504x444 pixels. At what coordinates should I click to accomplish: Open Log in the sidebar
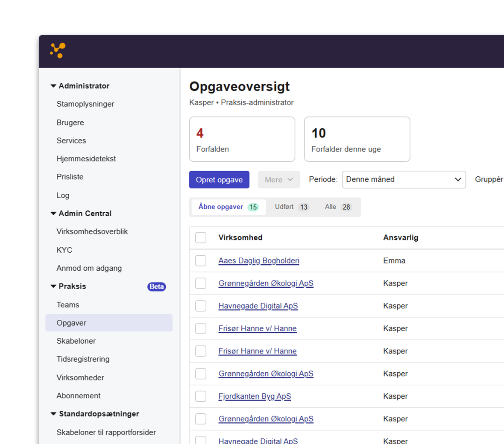click(63, 196)
